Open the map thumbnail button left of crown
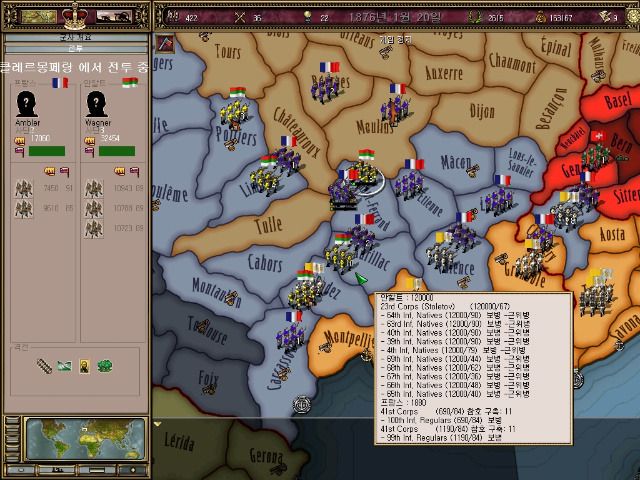Screen dimensions: 640x480 coord(39,17)
